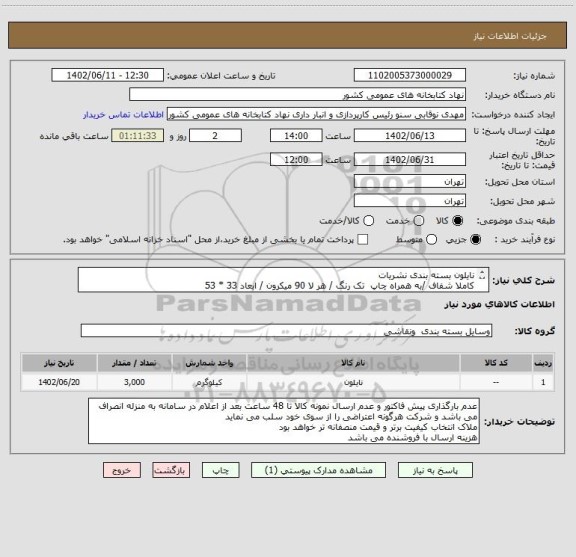Click the countdown timer 01:11:33 field

click(x=138, y=136)
